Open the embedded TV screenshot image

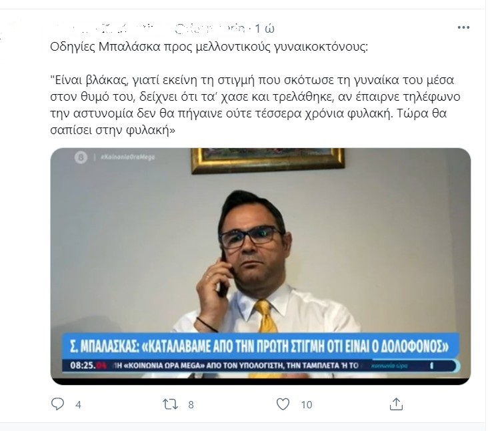(261, 266)
